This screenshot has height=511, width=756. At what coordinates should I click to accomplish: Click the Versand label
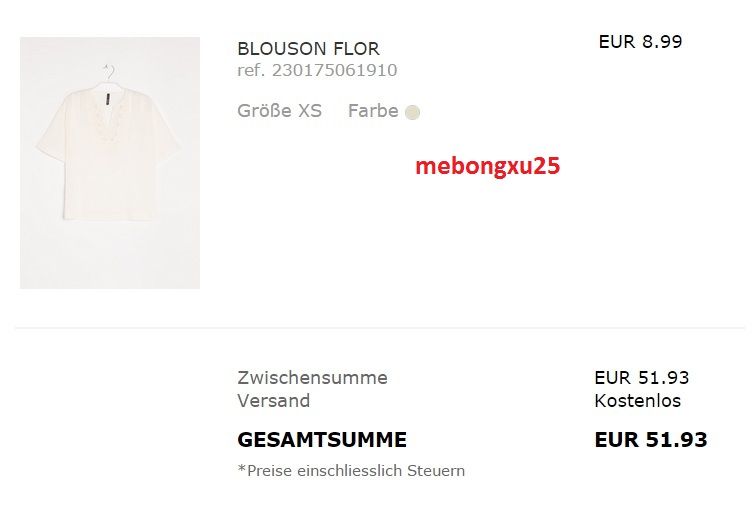coord(273,401)
